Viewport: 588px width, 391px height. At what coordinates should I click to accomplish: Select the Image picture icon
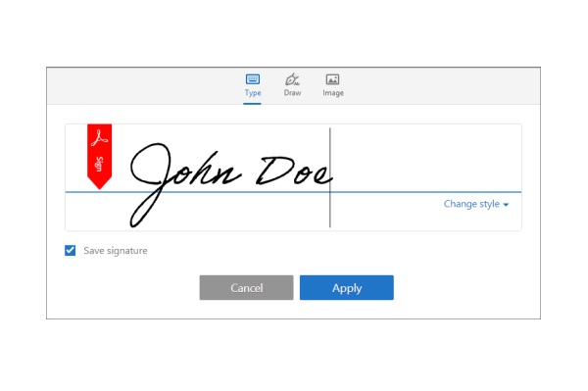tap(332, 79)
